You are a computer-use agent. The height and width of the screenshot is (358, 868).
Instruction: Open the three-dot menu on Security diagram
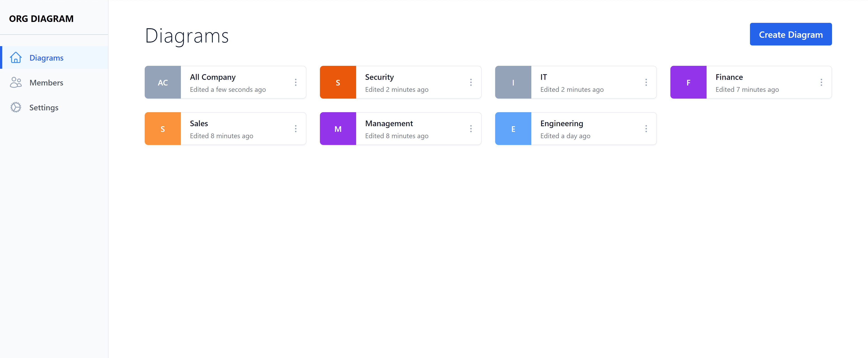pyautogui.click(x=471, y=82)
